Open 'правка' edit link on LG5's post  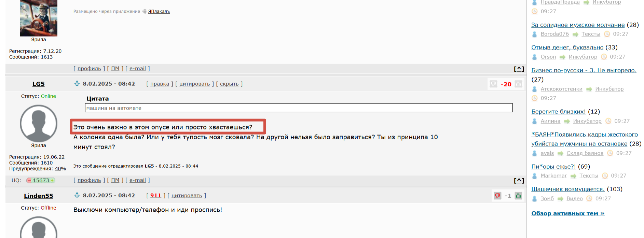click(x=160, y=84)
